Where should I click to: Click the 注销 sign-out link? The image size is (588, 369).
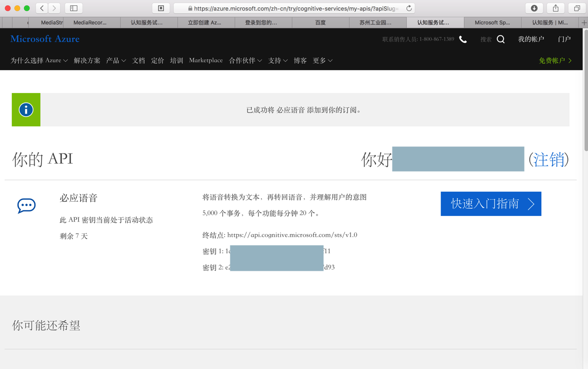click(x=549, y=159)
